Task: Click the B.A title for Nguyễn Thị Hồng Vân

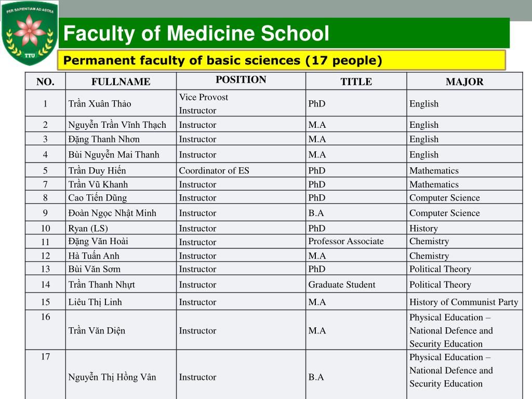Action: click(x=316, y=377)
